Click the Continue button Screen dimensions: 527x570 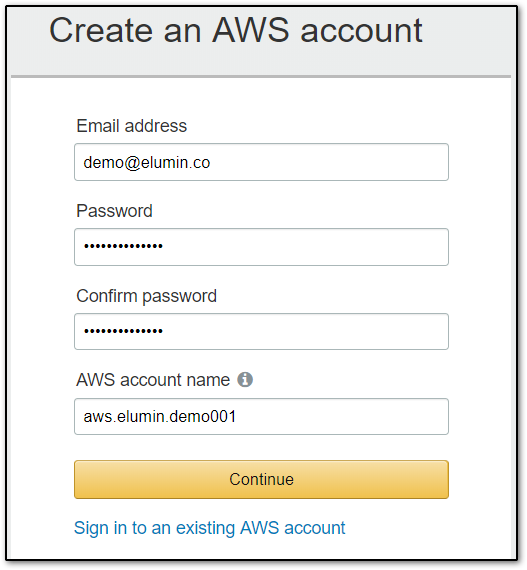click(261, 479)
